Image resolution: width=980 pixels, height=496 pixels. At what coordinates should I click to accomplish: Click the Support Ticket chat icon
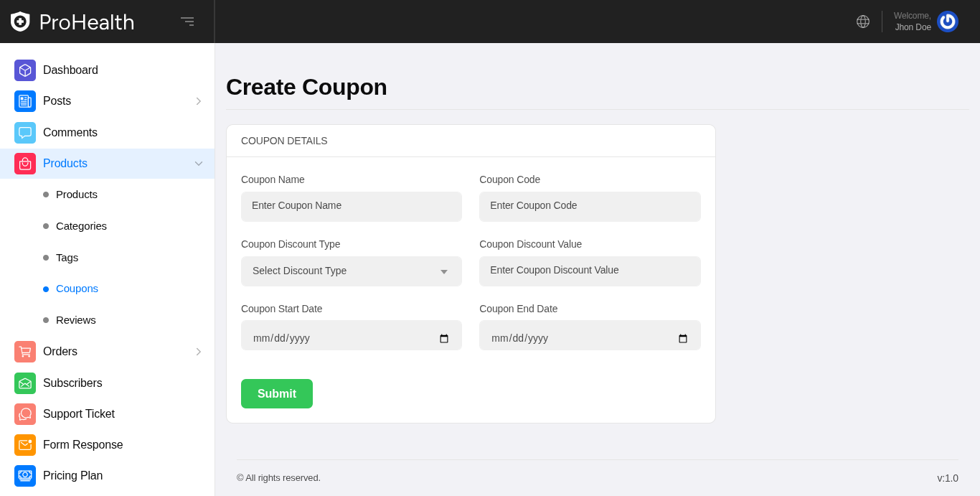pos(25,414)
